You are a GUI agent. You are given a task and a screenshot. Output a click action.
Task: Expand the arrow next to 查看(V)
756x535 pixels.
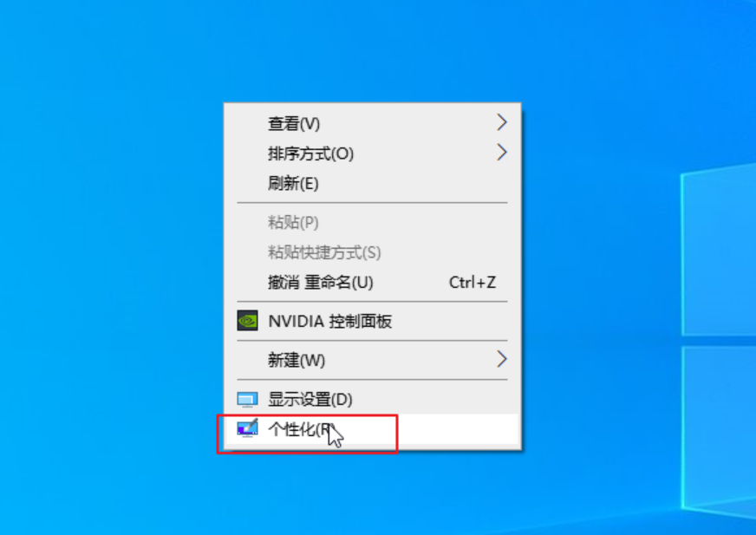(x=501, y=122)
